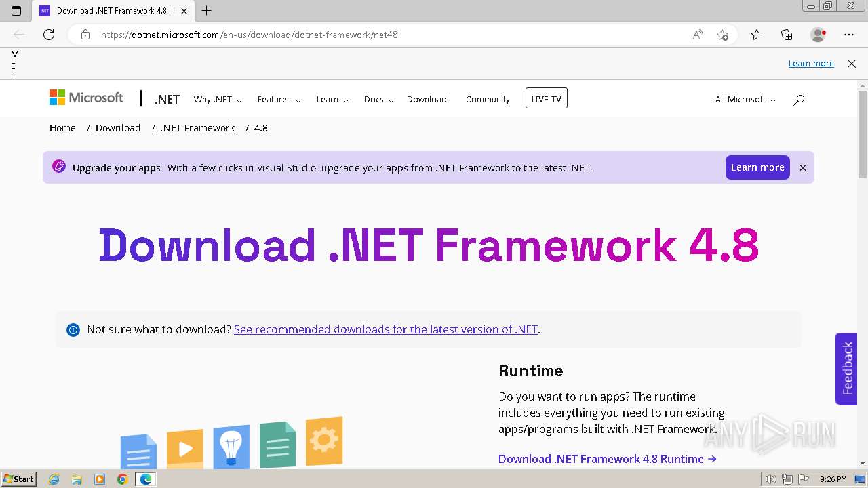The height and width of the screenshot is (488, 868).
Task: Expand the Docs dropdown menu
Action: tap(378, 100)
